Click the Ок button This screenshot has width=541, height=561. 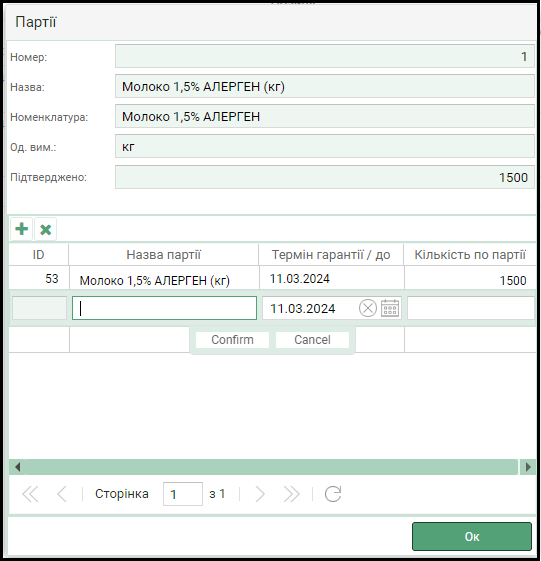click(x=472, y=536)
